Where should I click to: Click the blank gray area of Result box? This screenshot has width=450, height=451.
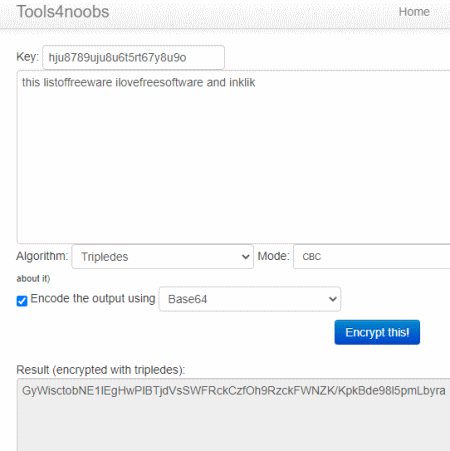coord(233,427)
